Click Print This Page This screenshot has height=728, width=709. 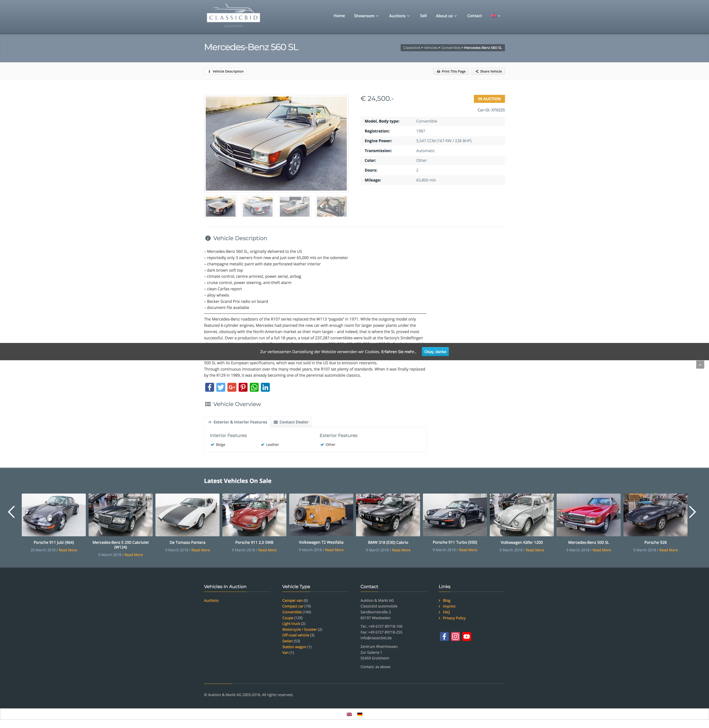451,71
